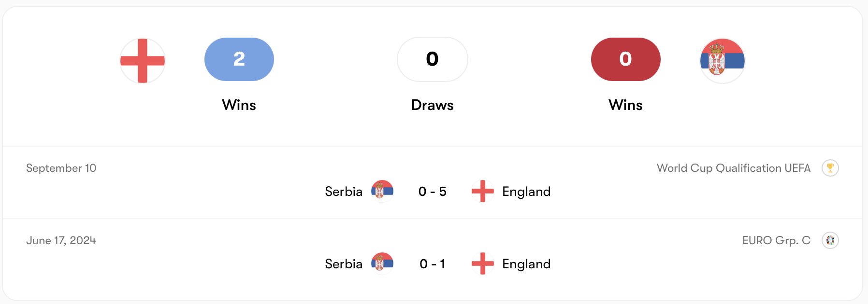This screenshot has height=304, width=868.
Task: Open the EURO Grp. C competition link
Action: tap(776, 240)
